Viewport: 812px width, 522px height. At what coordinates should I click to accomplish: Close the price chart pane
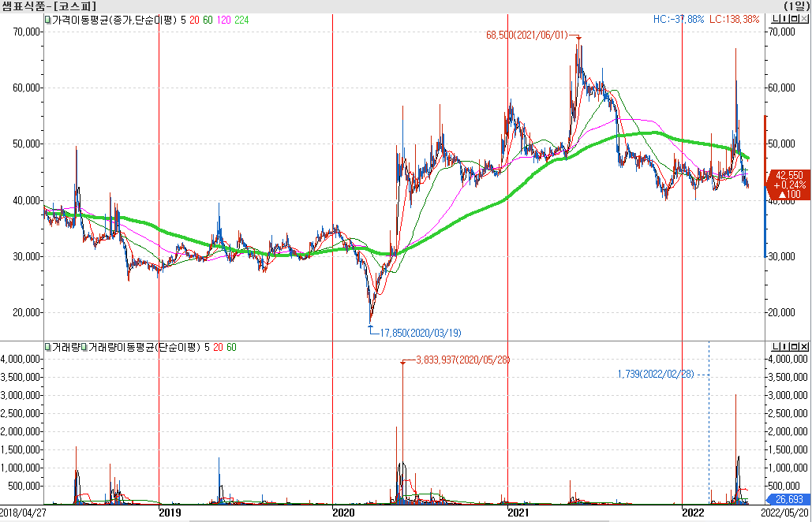[x=803, y=20]
